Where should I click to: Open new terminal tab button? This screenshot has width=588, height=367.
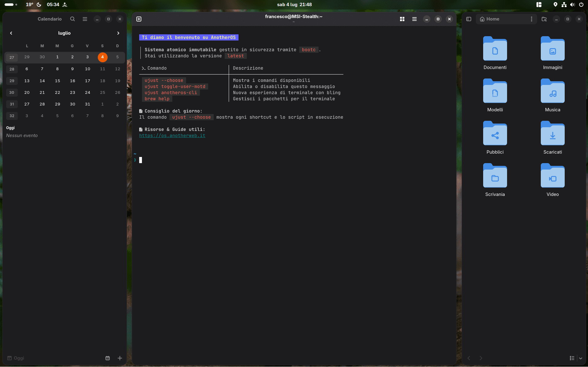click(x=139, y=19)
